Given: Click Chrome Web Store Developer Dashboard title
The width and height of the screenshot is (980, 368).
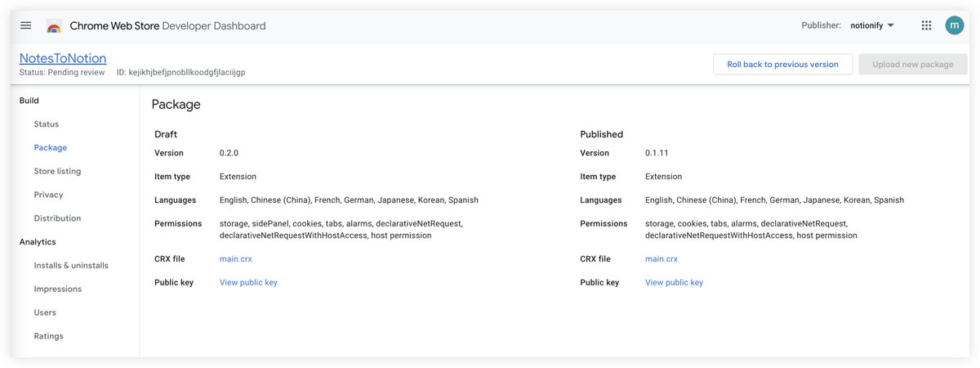Looking at the screenshot, I should point(167,26).
